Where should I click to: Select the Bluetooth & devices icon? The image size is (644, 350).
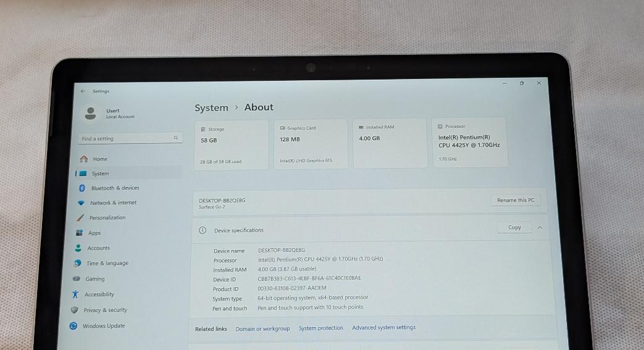(82, 188)
